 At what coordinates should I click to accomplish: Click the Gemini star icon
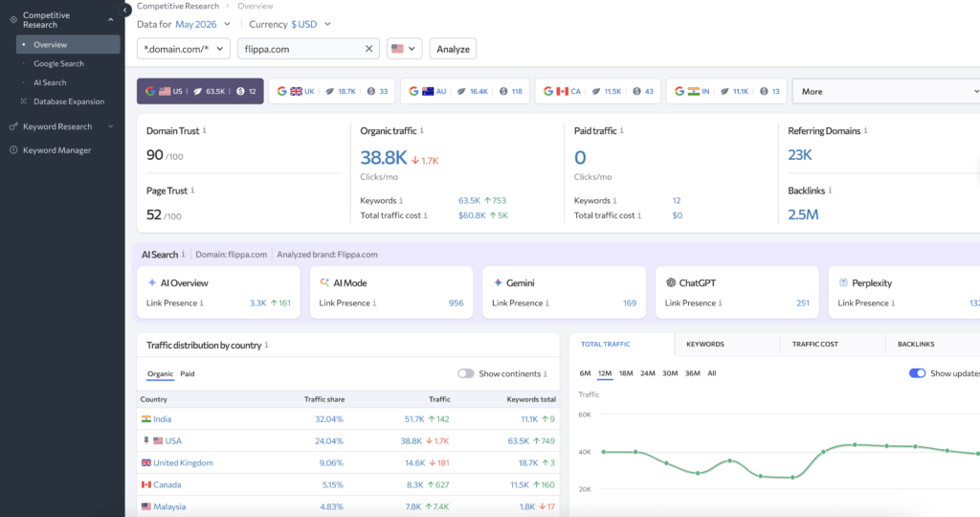[498, 282]
